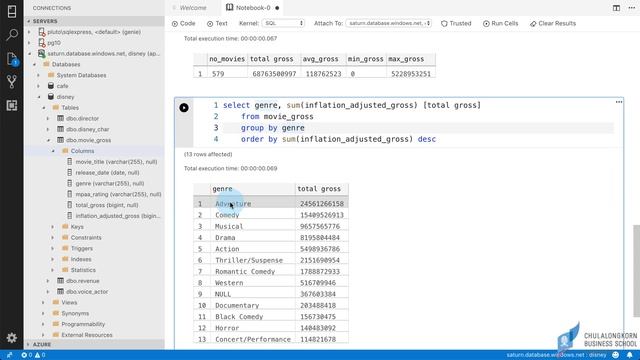Select genre varchar column in tree
The width and height of the screenshot is (640, 360).
110,183
